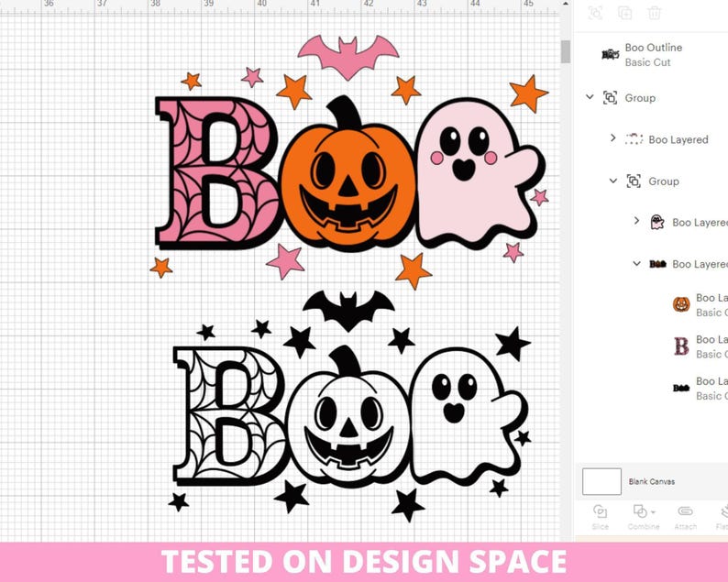Screen dimensions: 728x582
Task: Select the pink bat on the canvas
Action: click(x=348, y=58)
